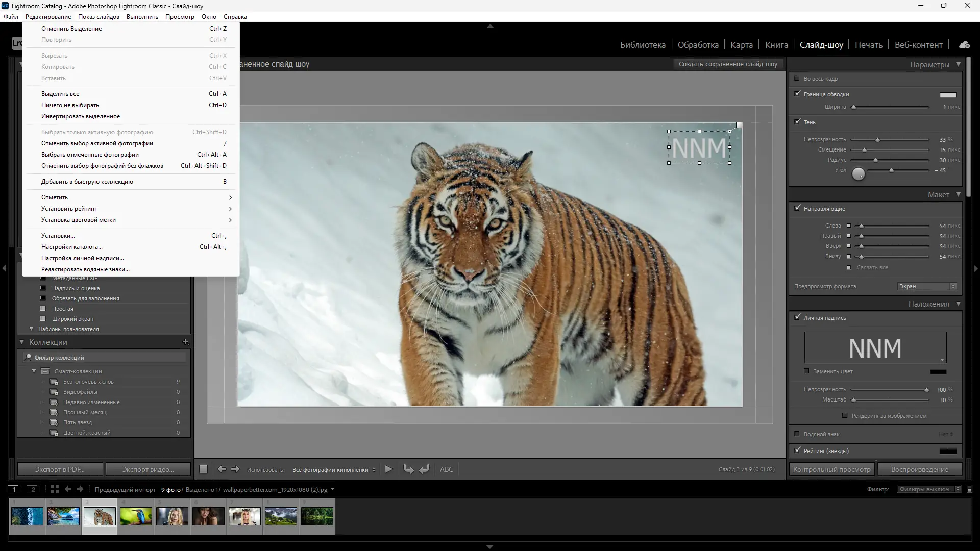
Task: Enable the Во весь кадр checkbox
Action: click(797, 79)
